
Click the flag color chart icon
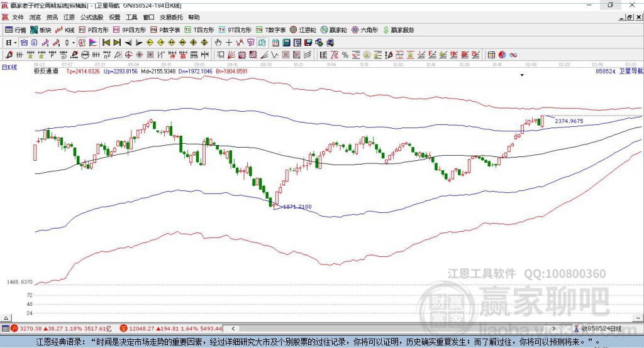tap(93, 43)
